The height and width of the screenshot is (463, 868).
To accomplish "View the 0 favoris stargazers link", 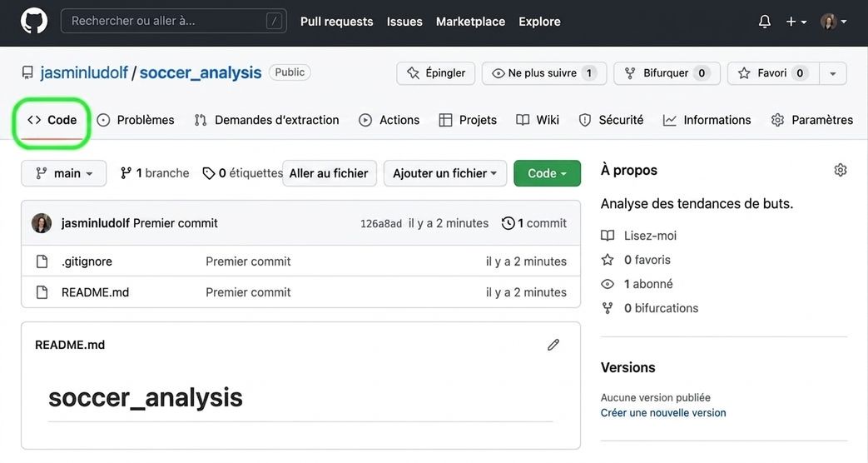I will 636,260.
